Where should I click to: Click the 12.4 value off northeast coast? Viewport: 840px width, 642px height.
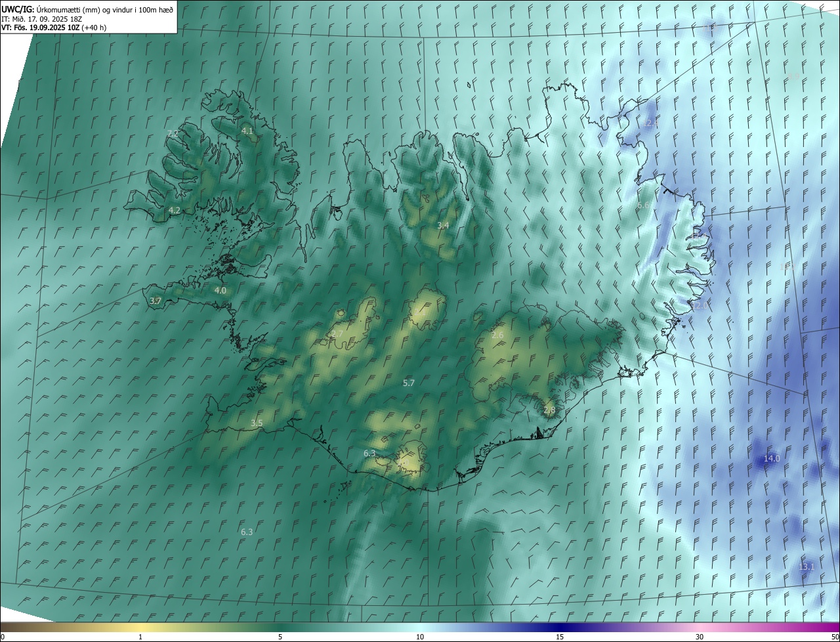tap(650, 123)
